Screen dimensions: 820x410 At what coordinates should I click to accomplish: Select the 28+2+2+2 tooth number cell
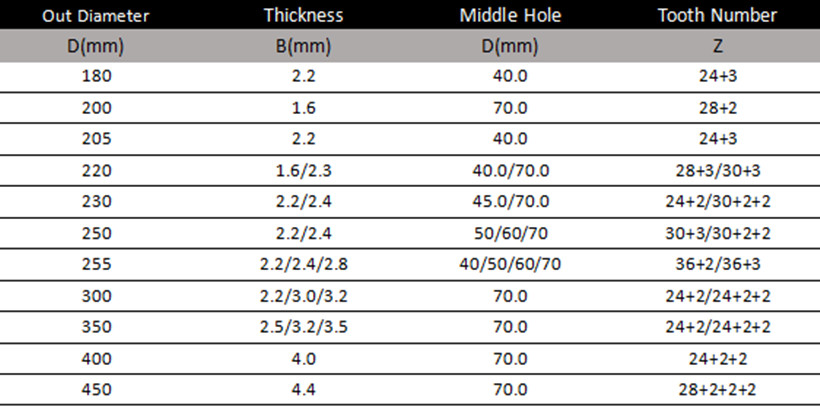tap(718, 390)
